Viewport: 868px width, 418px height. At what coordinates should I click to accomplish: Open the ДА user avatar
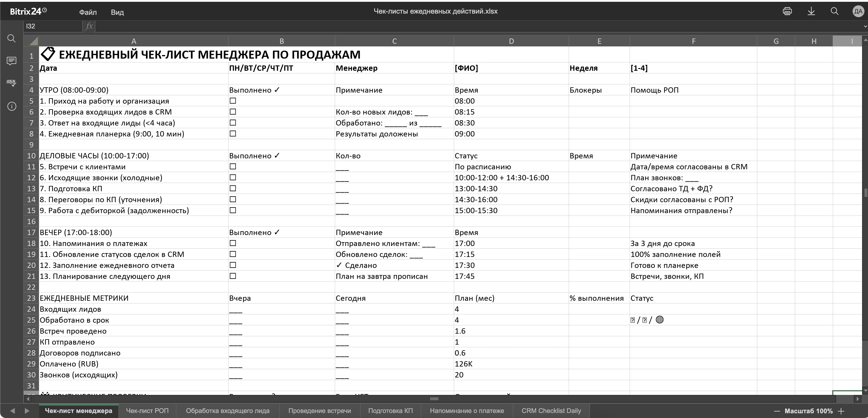tap(858, 12)
